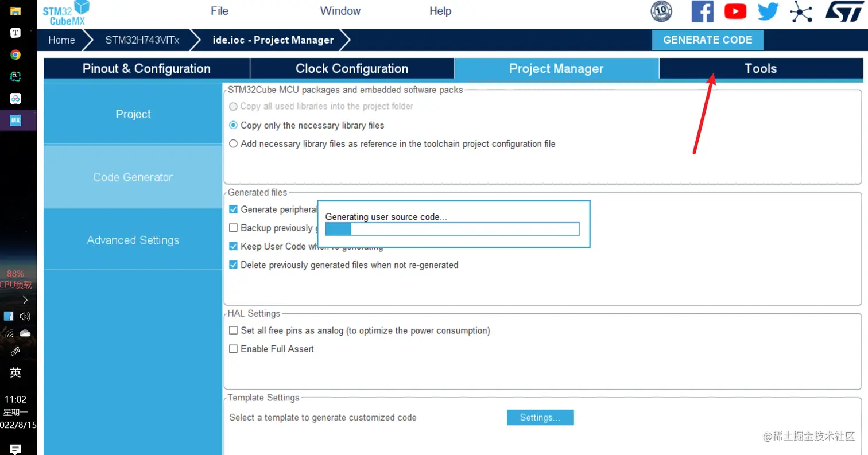Switch to Clock Configuration tab
Viewport: 868px width, 455px height.
(352, 69)
